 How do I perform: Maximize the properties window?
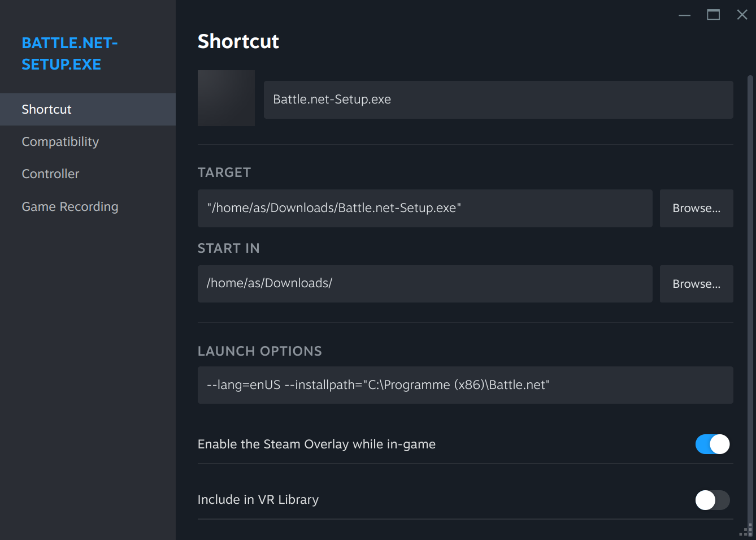pyautogui.click(x=714, y=15)
